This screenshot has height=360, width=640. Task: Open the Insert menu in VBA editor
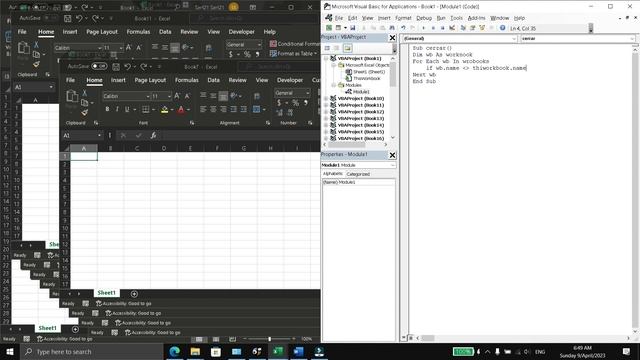(384, 18)
